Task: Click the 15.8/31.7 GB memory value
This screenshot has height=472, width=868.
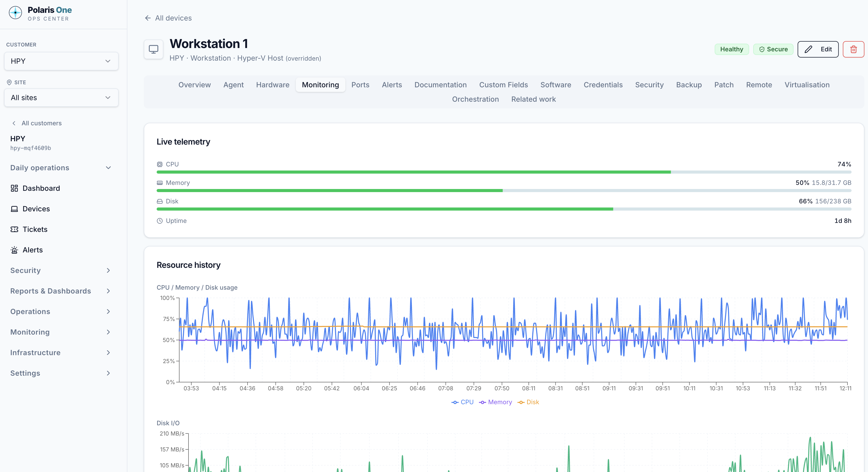Action: coord(831,183)
